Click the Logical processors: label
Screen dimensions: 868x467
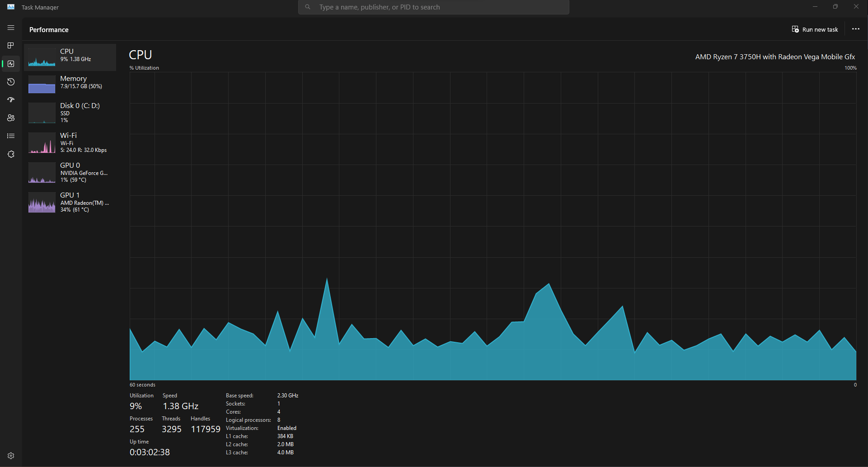(x=249, y=420)
